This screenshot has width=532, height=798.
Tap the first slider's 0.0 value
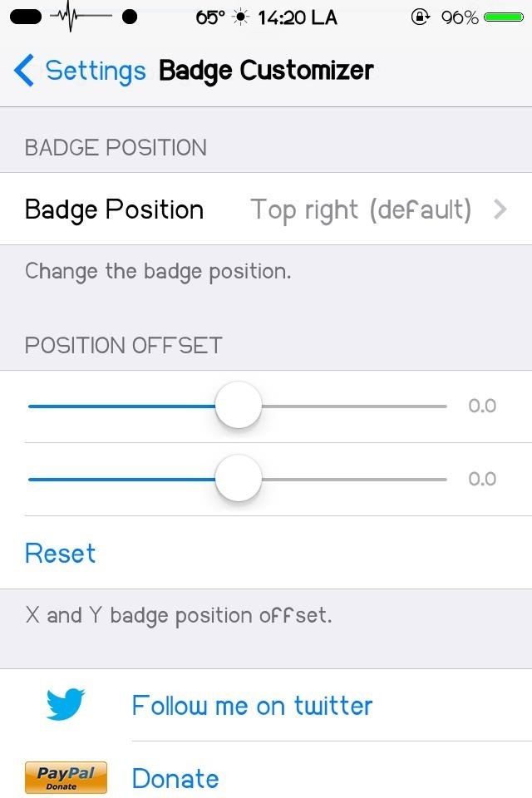[x=482, y=406]
